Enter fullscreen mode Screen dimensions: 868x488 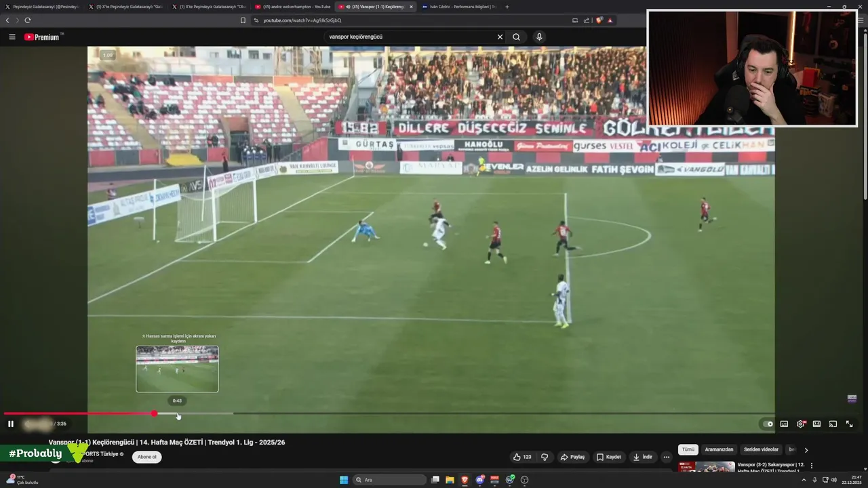(x=849, y=424)
